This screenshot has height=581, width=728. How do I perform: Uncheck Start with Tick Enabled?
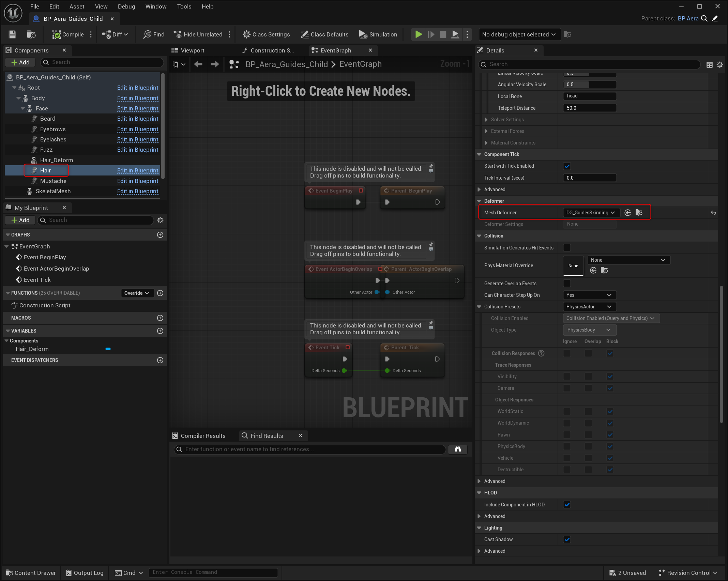[567, 166]
